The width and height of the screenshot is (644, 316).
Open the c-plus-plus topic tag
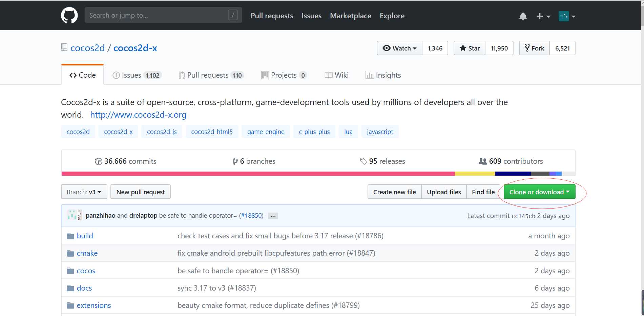[x=314, y=132]
